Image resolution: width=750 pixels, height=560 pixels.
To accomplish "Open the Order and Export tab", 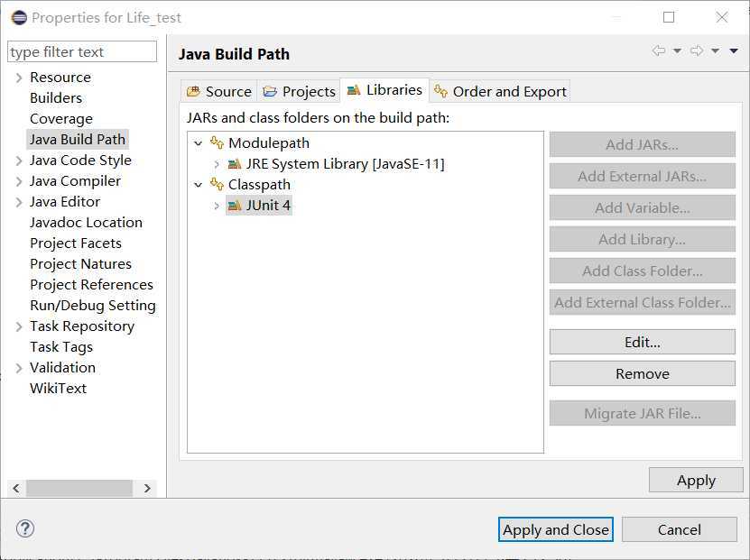I will tap(500, 91).
